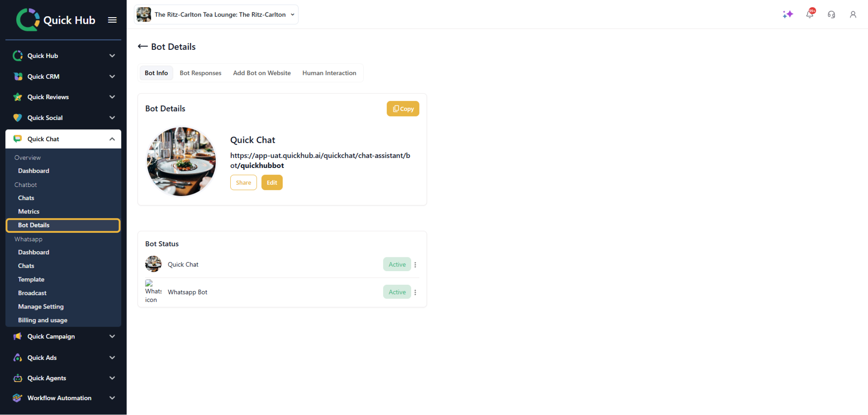
Task: Open the support headset icon
Action: (831, 14)
